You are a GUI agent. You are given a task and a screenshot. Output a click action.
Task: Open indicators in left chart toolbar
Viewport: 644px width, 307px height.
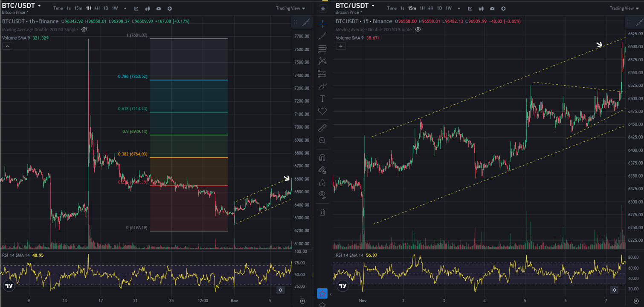click(136, 9)
